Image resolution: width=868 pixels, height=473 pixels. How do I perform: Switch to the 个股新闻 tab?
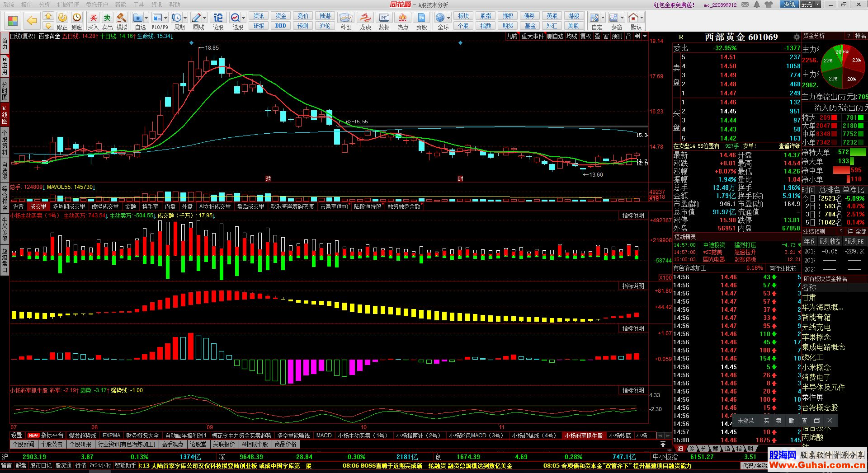[24, 444]
